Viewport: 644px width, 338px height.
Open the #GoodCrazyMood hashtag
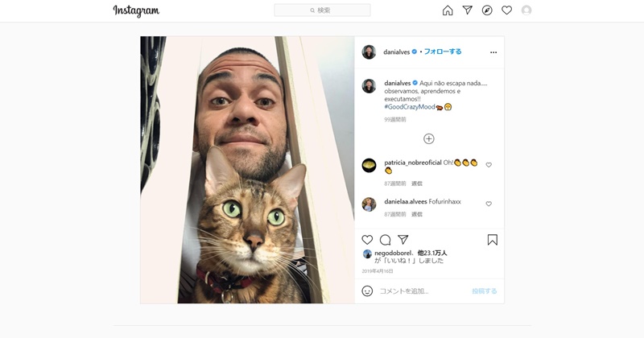coord(410,107)
